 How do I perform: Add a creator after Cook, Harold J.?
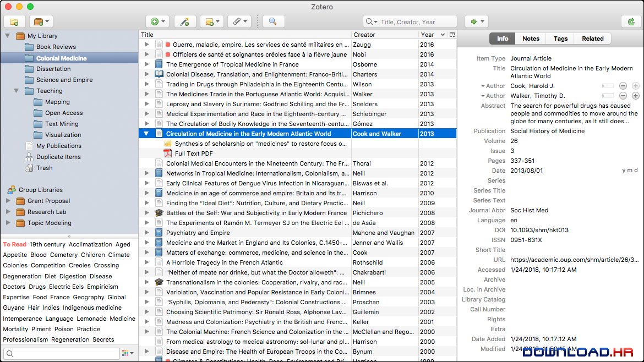(635, 86)
